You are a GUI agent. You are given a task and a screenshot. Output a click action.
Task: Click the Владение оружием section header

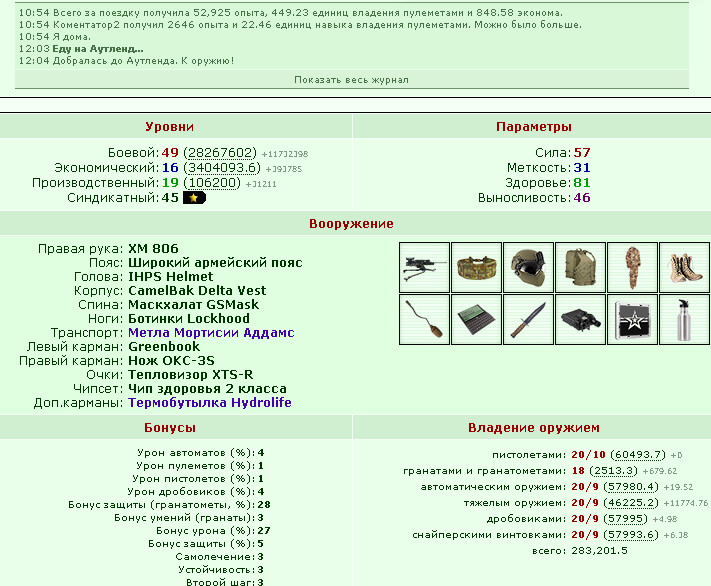534,428
